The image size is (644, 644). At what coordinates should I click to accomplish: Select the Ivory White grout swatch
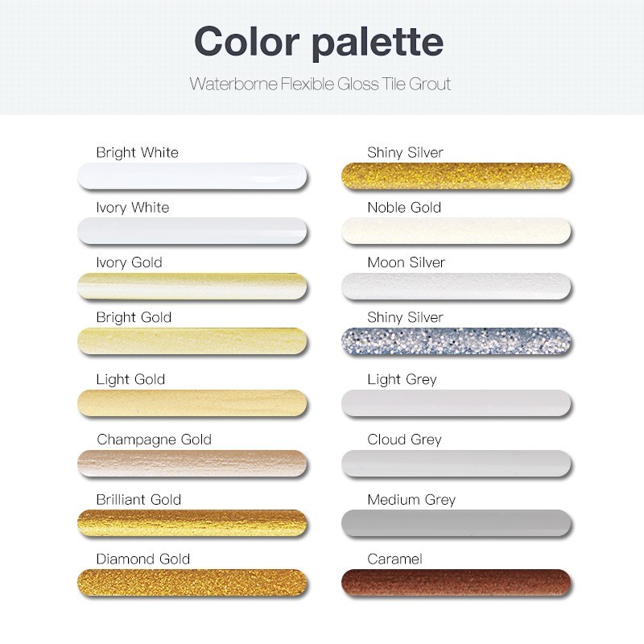[x=192, y=231]
